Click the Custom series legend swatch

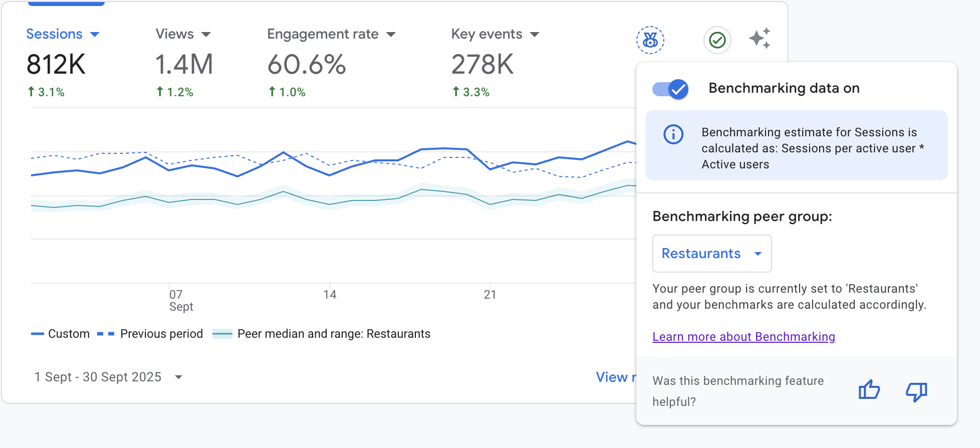pyautogui.click(x=38, y=334)
